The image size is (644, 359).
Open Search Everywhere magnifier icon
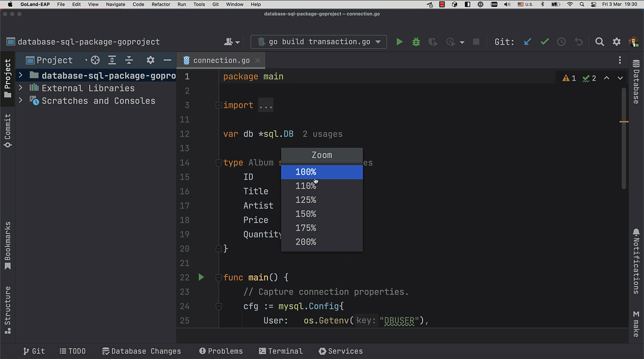tap(600, 42)
